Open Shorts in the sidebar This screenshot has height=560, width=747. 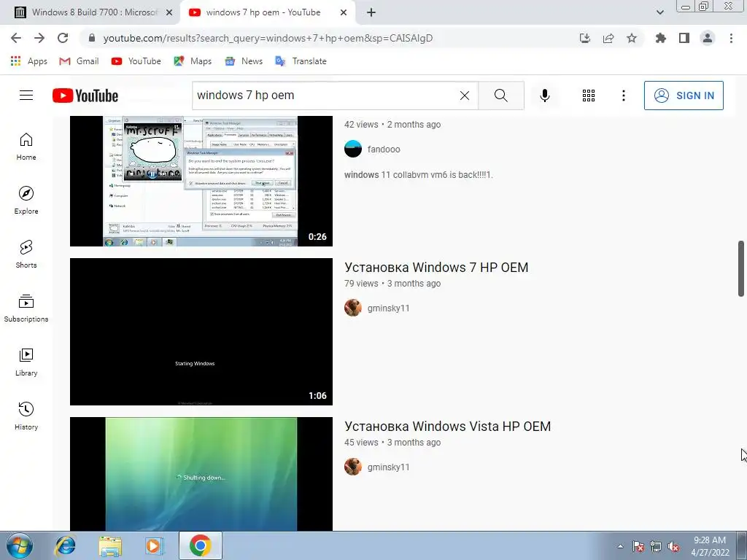point(26,254)
